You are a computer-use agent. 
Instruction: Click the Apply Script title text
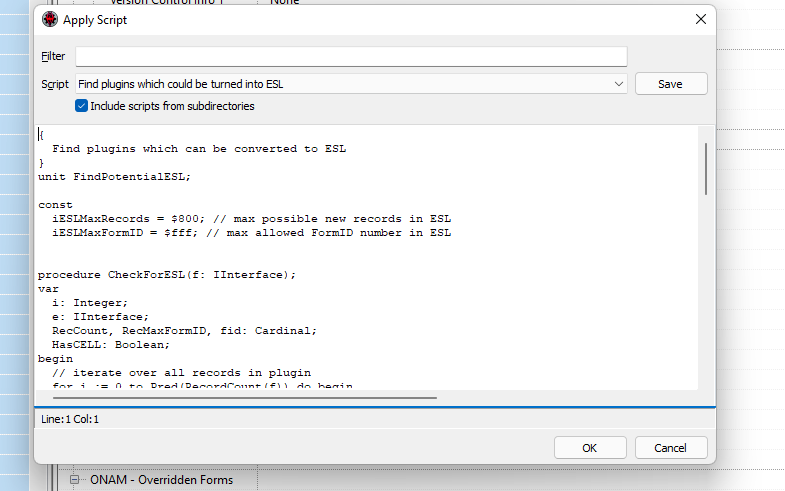click(x=95, y=20)
